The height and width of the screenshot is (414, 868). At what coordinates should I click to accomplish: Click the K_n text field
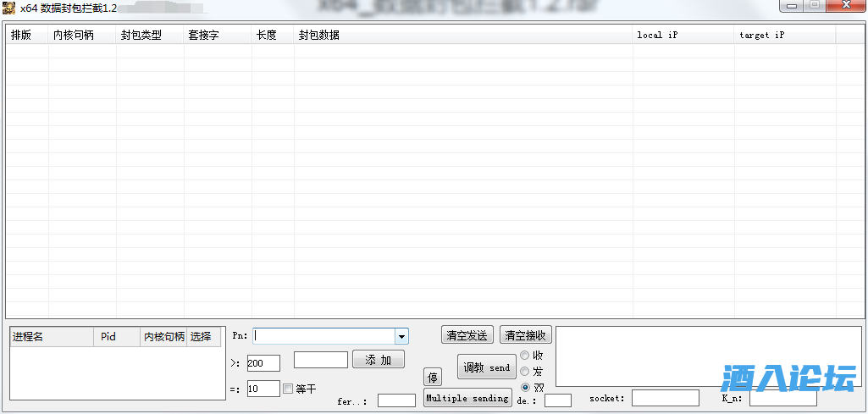click(782, 398)
